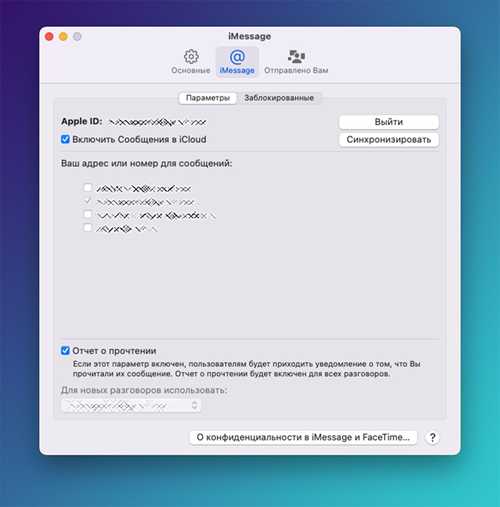Open the Основные gear settings icon
500x507 pixels.
(x=191, y=57)
